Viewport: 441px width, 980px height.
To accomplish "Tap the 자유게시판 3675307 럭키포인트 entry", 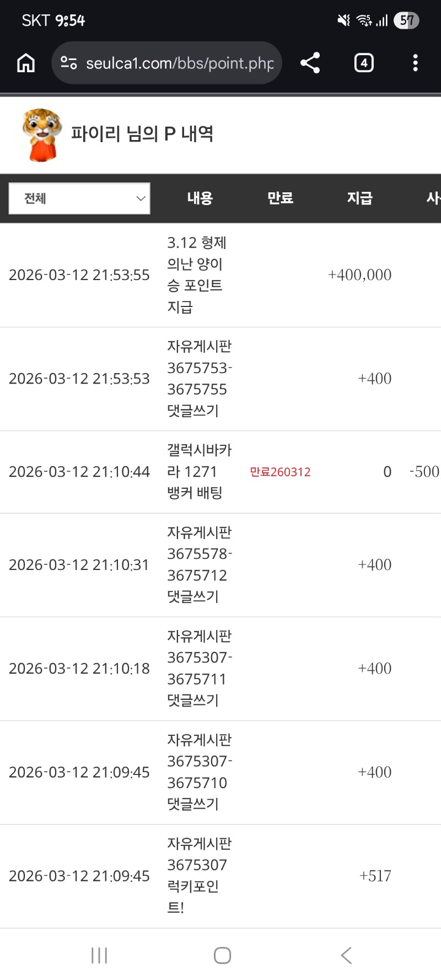I will (x=199, y=876).
